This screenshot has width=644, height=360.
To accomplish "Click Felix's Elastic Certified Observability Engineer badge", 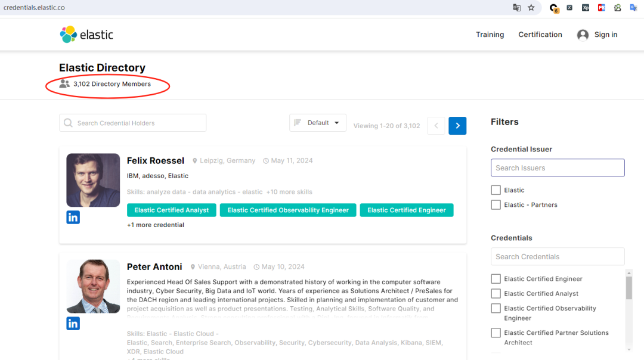I will 288,210.
